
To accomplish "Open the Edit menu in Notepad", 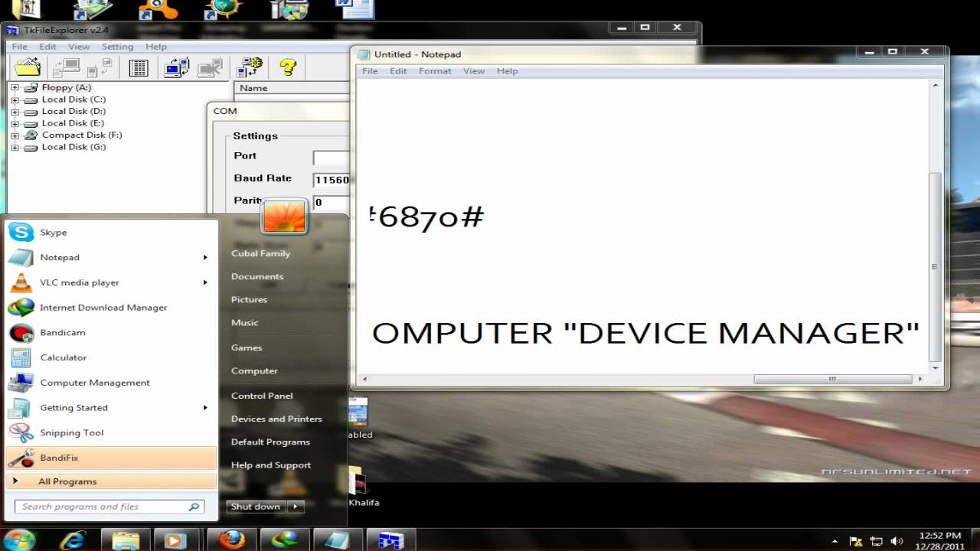I will click(398, 71).
